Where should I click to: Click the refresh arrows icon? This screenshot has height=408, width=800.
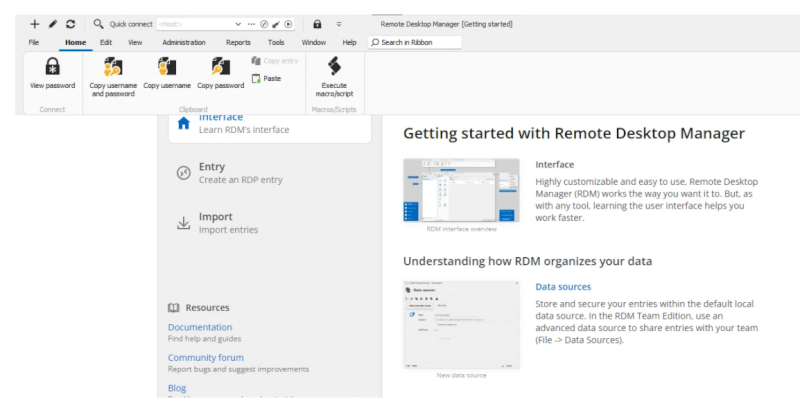[x=70, y=24]
